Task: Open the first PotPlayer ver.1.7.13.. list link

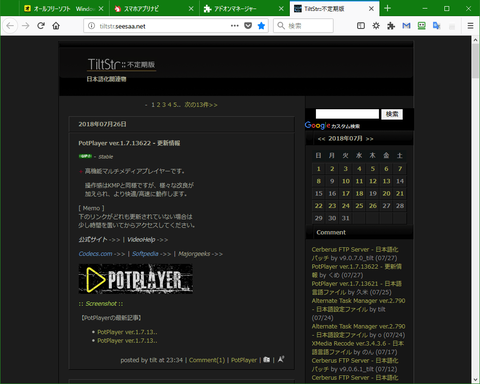Action: click(127, 332)
